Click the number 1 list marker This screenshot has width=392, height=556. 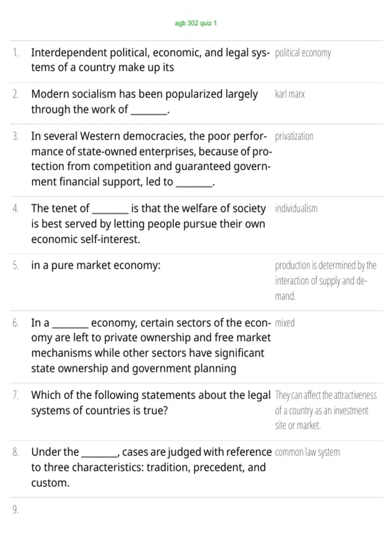coord(15,53)
